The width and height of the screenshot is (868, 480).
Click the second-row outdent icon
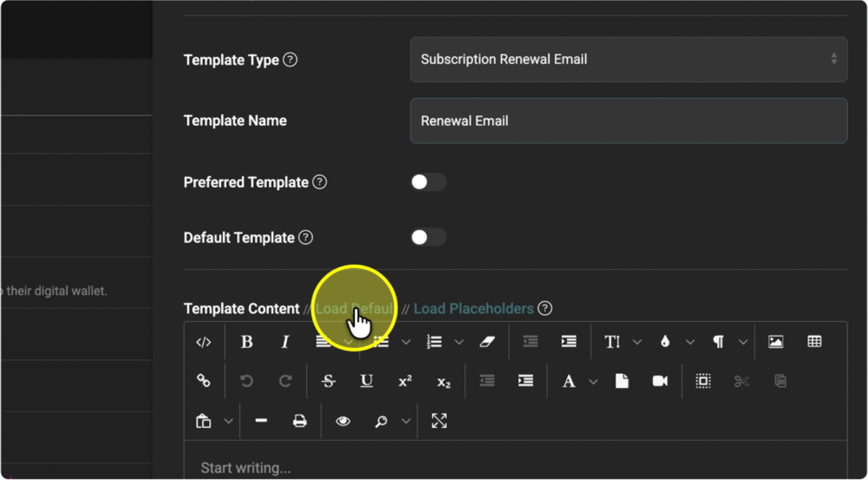(x=487, y=381)
